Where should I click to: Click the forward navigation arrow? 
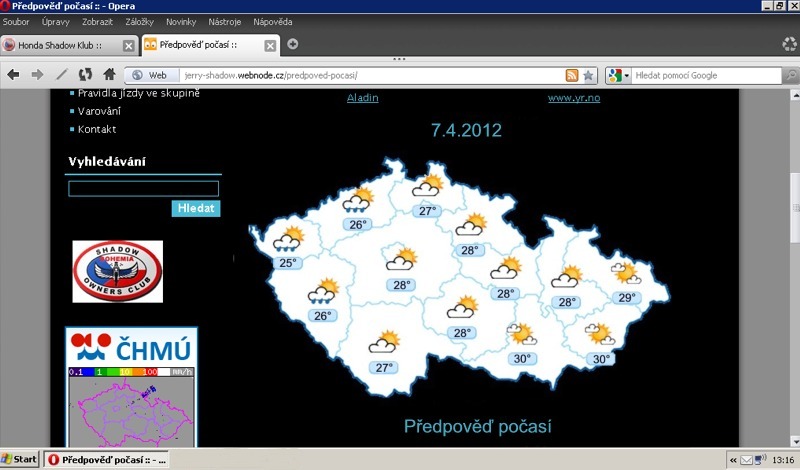click(37, 75)
